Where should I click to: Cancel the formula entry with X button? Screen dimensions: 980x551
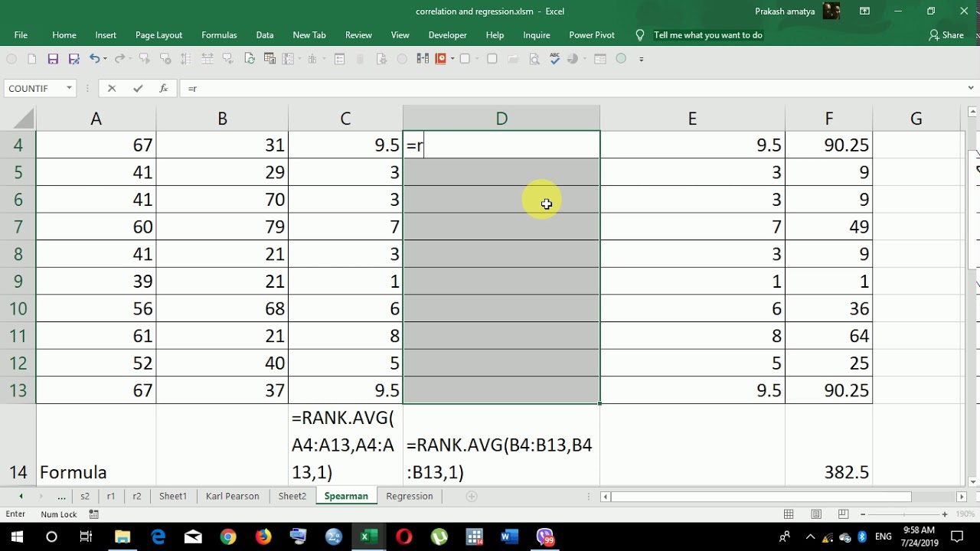click(112, 89)
